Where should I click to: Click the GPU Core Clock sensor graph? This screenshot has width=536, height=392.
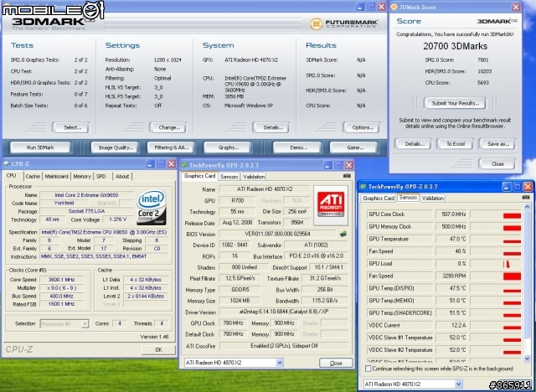(496, 214)
